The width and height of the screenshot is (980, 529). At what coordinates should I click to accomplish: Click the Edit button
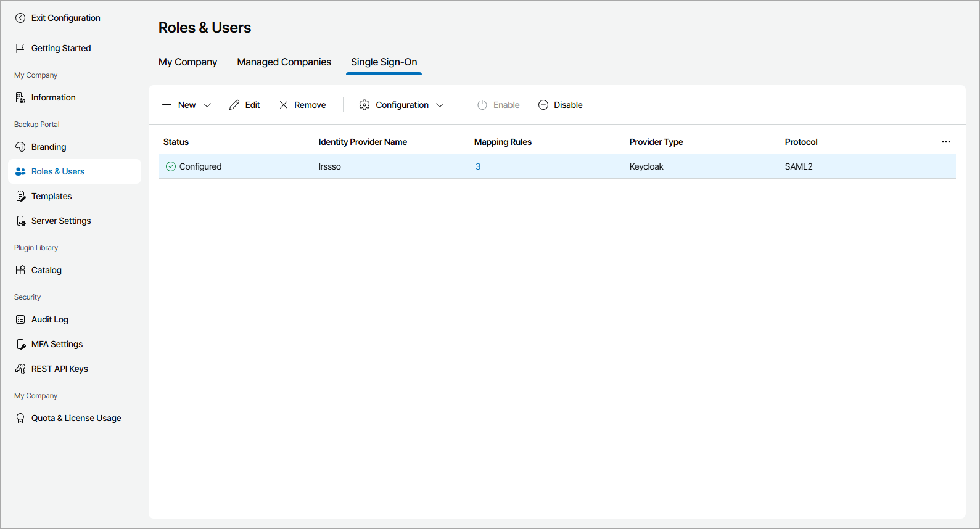click(245, 105)
